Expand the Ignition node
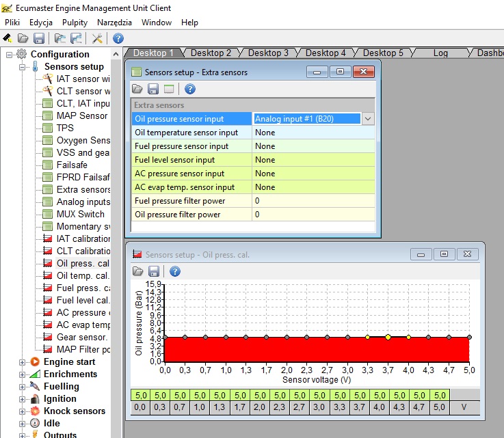The width and height of the screenshot is (504, 438). coord(22,399)
